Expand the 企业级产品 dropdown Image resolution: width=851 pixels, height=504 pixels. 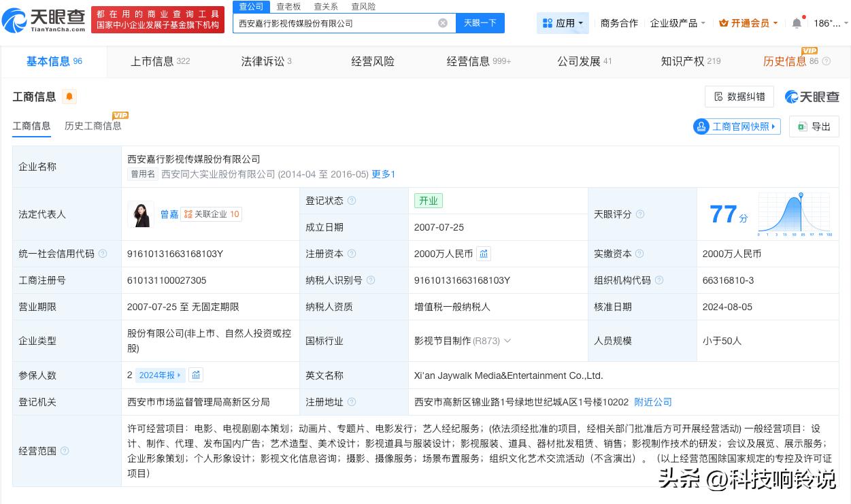coord(678,23)
